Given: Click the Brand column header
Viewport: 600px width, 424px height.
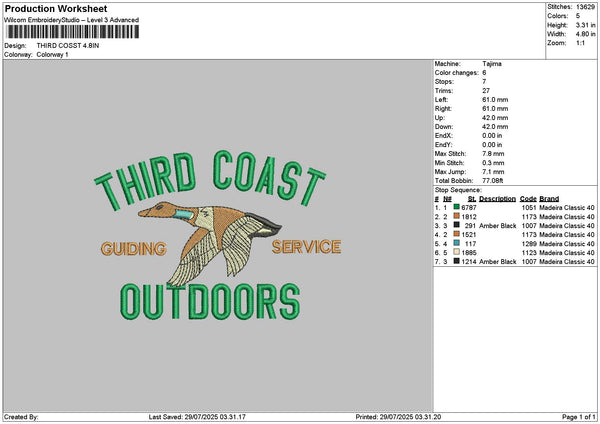Looking at the screenshot, I should [549, 199].
